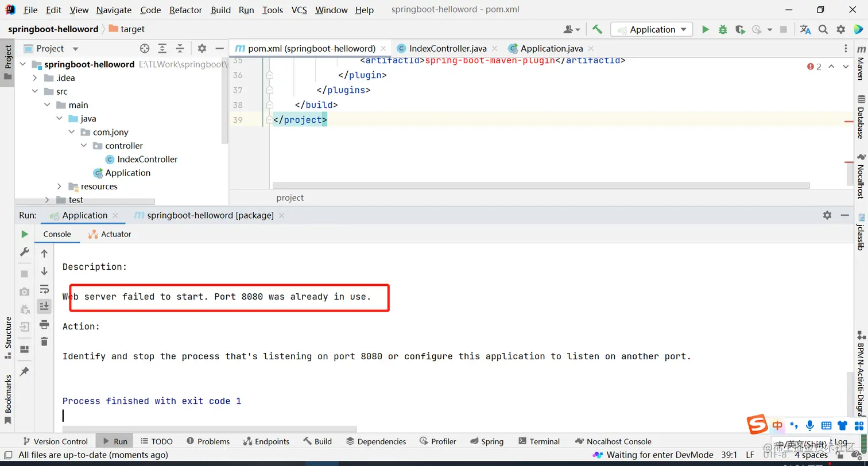Rerun Application in Run panel
Image resolution: width=868 pixels, height=466 pixels.
pos(25,234)
